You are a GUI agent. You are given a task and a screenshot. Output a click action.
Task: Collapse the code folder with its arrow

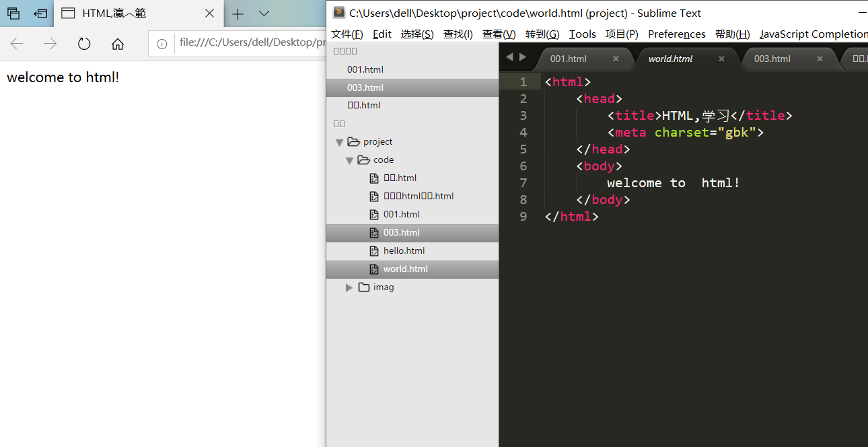[349, 160]
